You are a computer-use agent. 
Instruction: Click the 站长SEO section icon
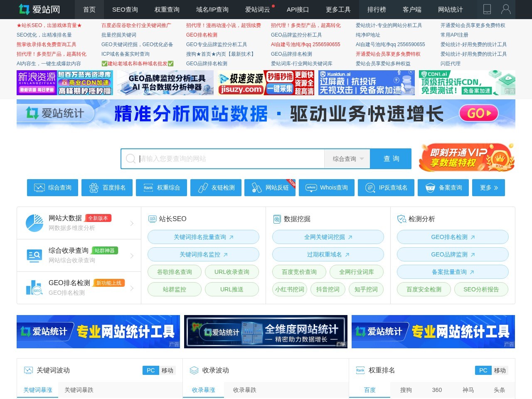152,219
